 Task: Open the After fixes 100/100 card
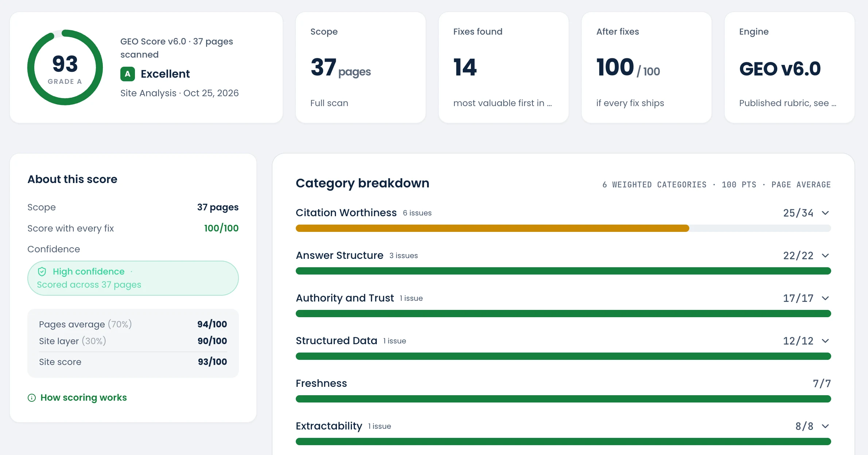point(647,67)
